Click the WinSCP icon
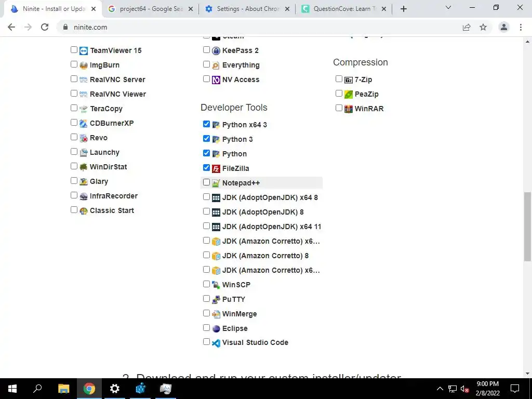The image size is (532, 399). [216, 285]
